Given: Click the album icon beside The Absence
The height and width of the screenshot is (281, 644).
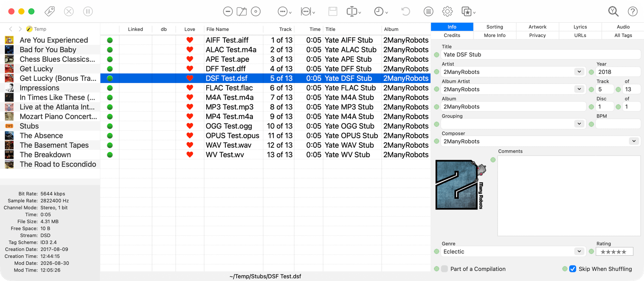Looking at the screenshot, I should point(9,135).
